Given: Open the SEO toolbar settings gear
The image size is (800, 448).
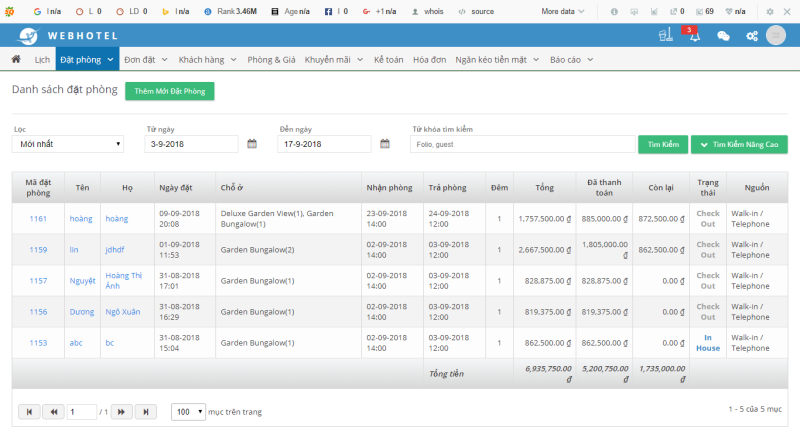Looking at the screenshot, I should click(770, 11).
